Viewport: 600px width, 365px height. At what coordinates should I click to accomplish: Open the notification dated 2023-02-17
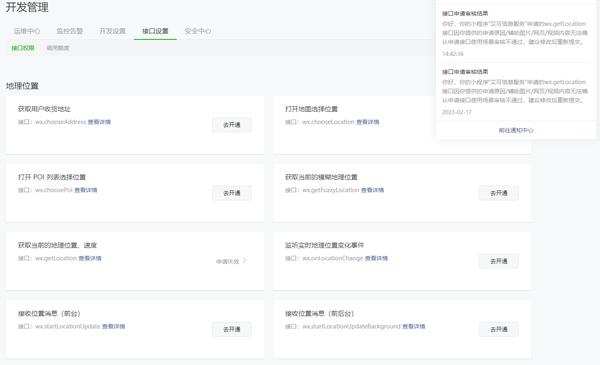515,92
